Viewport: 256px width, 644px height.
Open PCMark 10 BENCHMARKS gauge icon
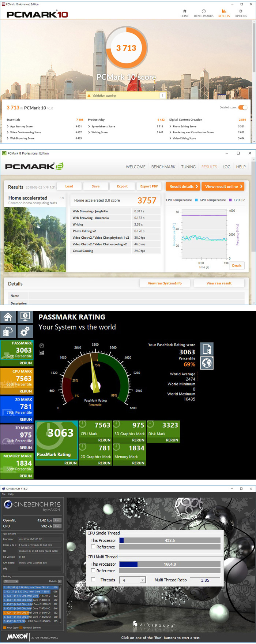point(204,11)
